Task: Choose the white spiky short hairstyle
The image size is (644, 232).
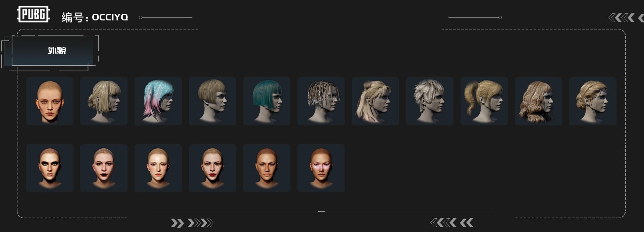Action: 430,101
